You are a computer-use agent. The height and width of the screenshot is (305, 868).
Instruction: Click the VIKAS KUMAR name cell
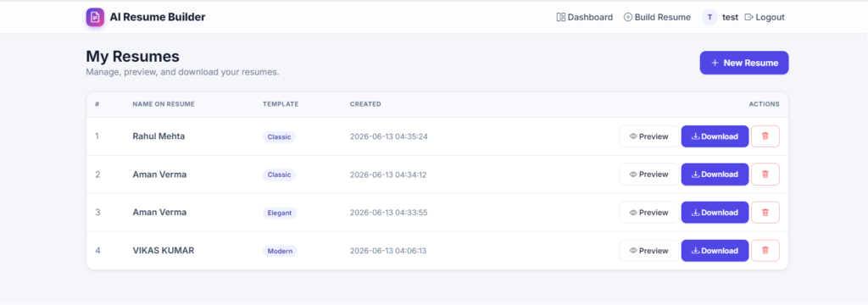tap(164, 251)
